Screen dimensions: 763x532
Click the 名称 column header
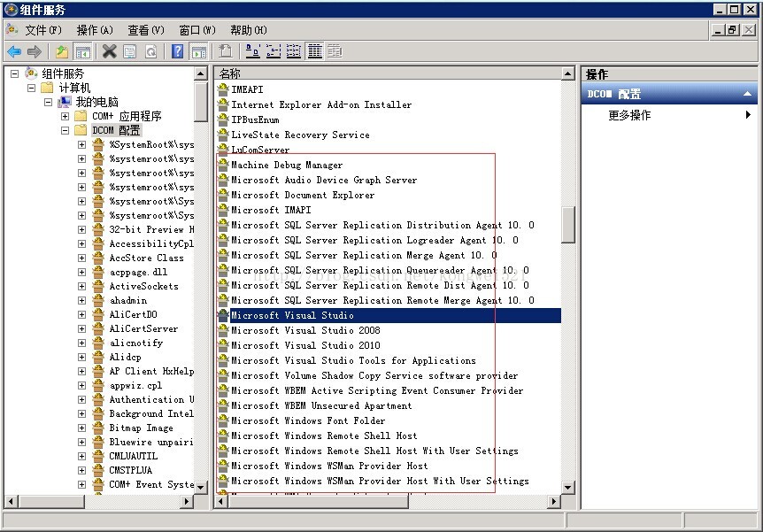pos(388,73)
